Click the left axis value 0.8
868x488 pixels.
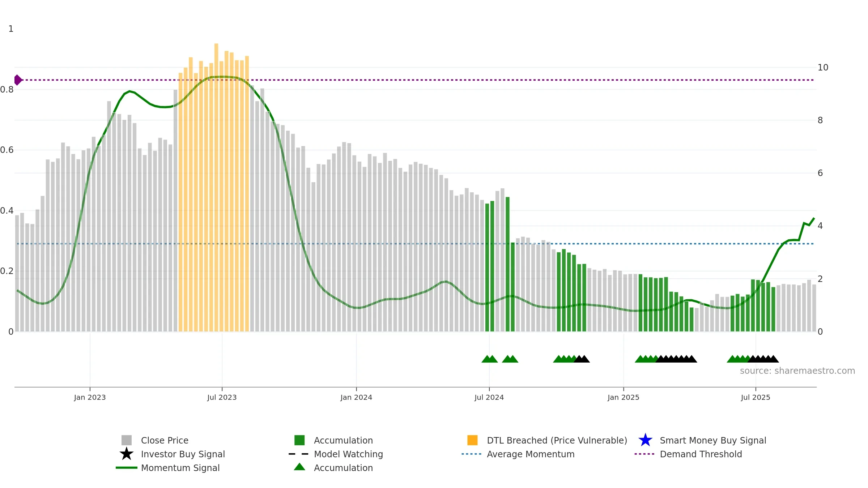[7, 90]
